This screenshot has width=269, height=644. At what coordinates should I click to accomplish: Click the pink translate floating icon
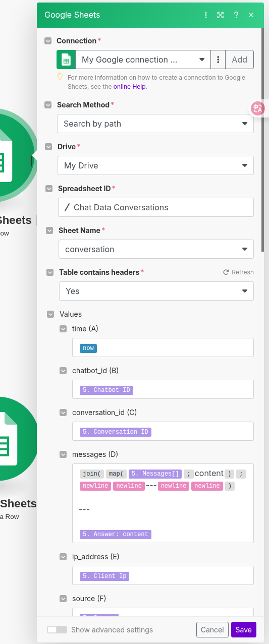258,108
